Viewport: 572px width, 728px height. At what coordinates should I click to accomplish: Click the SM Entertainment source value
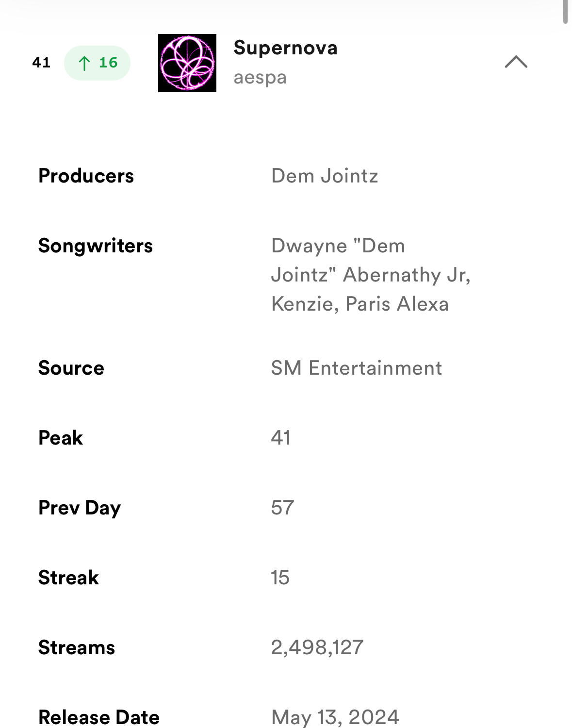tap(356, 368)
